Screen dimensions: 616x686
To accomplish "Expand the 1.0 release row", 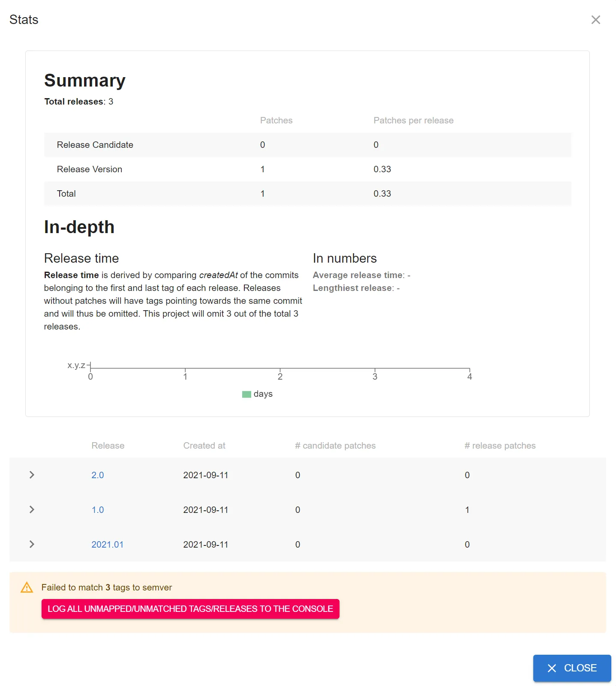I will (x=32, y=509).
